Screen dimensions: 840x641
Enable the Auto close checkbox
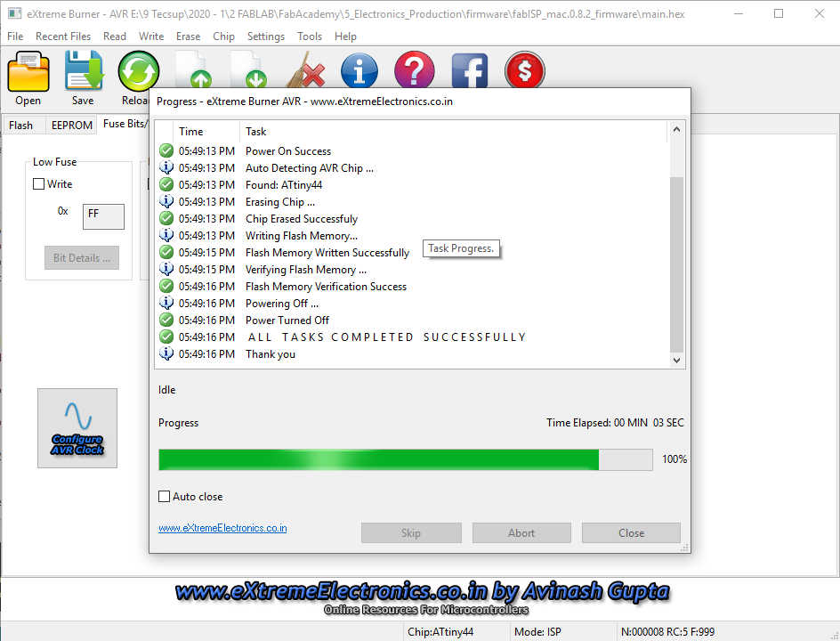coord(165,496)
